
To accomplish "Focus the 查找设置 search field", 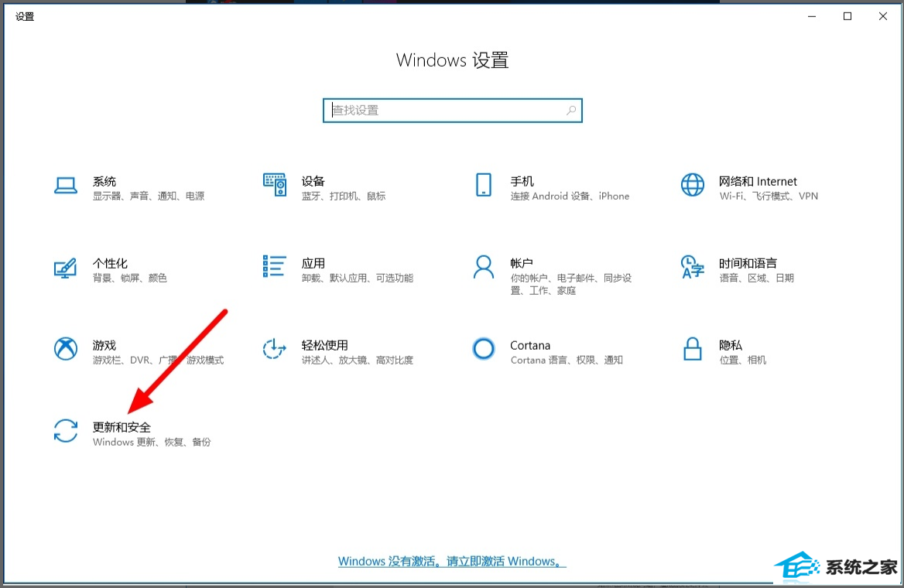I will [453, 111].
